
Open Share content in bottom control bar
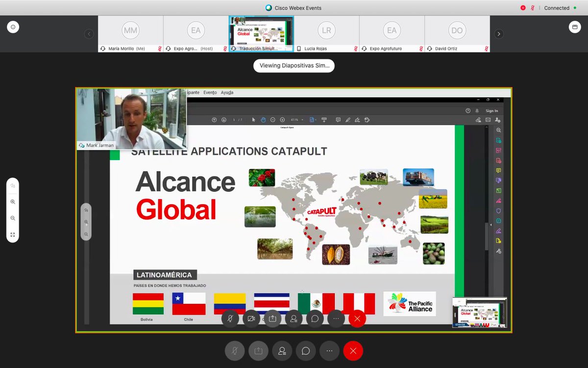tap(258, 351)
